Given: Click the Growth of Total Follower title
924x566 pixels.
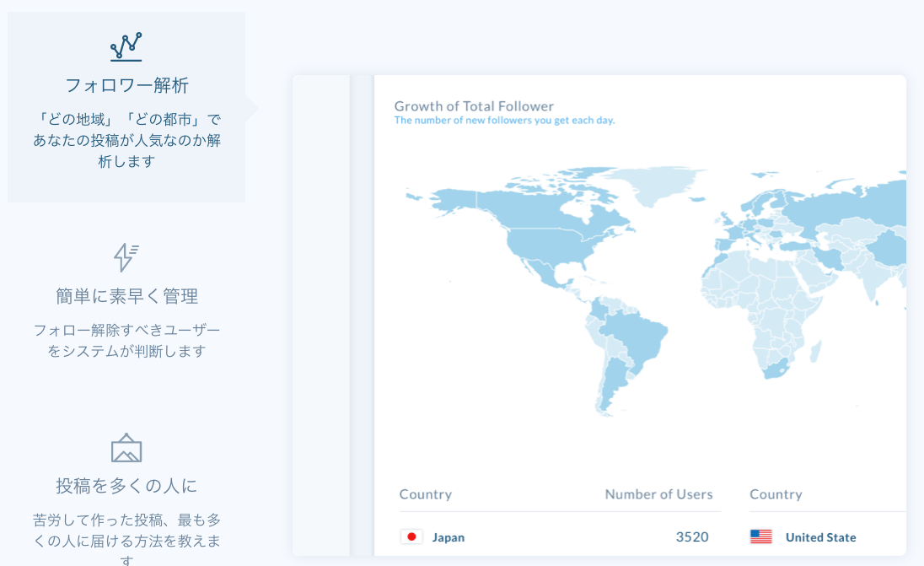Looking at the screenshot, I should point(474,106).
